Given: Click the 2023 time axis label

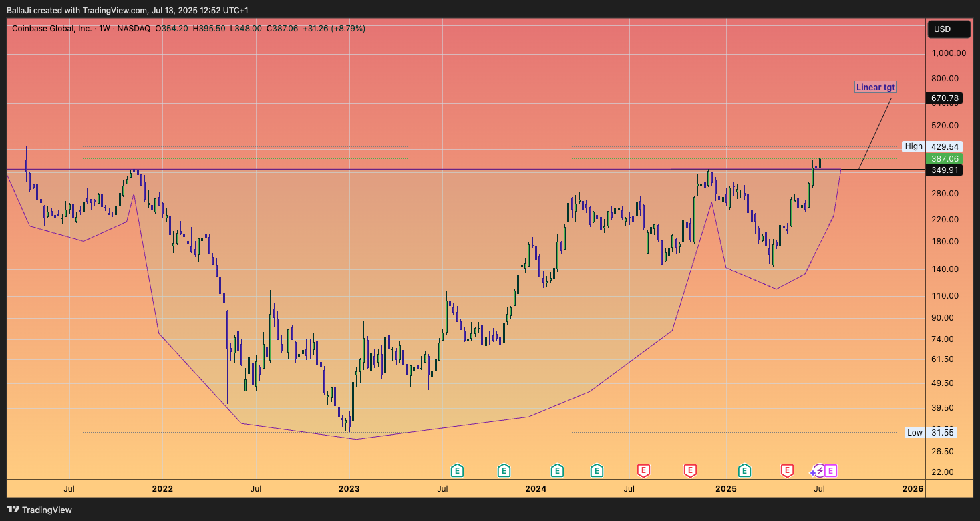Looking at the screenshot, I should [x=349, y=489].
